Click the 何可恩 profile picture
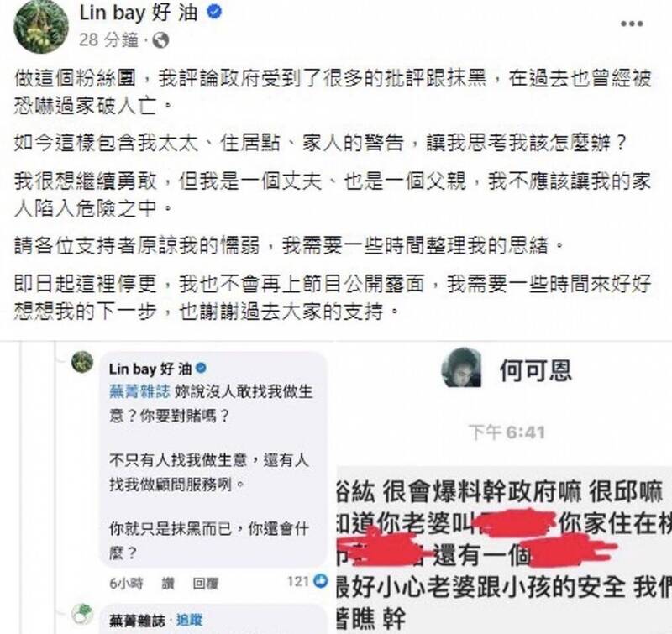672x634 pixels. click(x=461, y=368)
